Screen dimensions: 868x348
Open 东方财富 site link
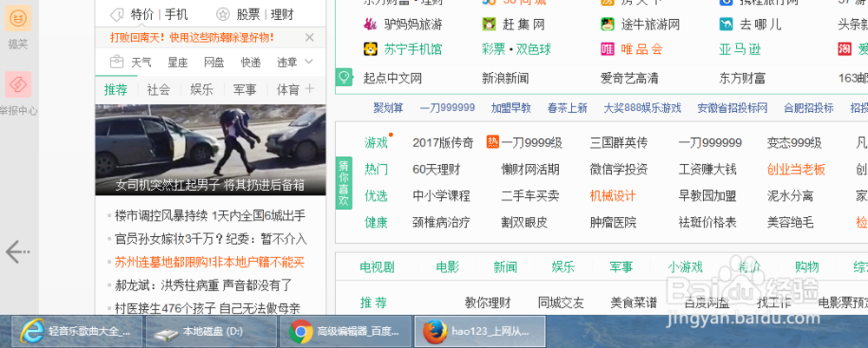click(x=742, y=78)
